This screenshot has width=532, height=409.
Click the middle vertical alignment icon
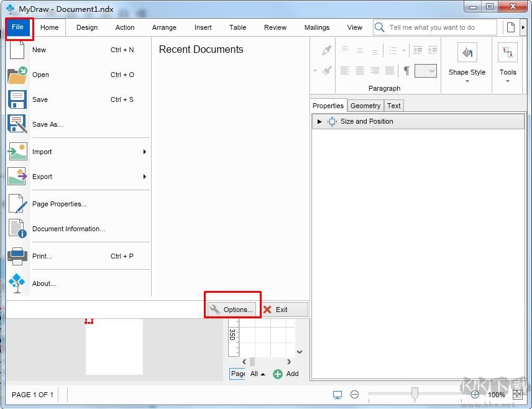click(360, 50)
